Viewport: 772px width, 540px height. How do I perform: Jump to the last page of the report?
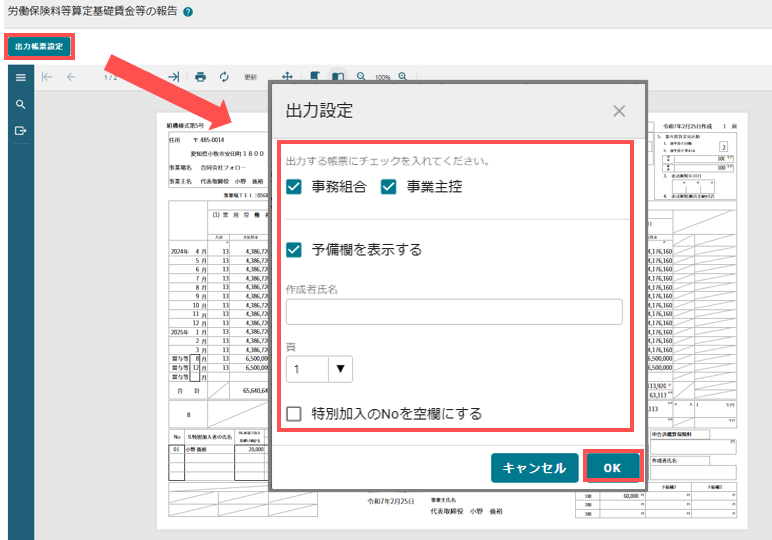point(173,77)
